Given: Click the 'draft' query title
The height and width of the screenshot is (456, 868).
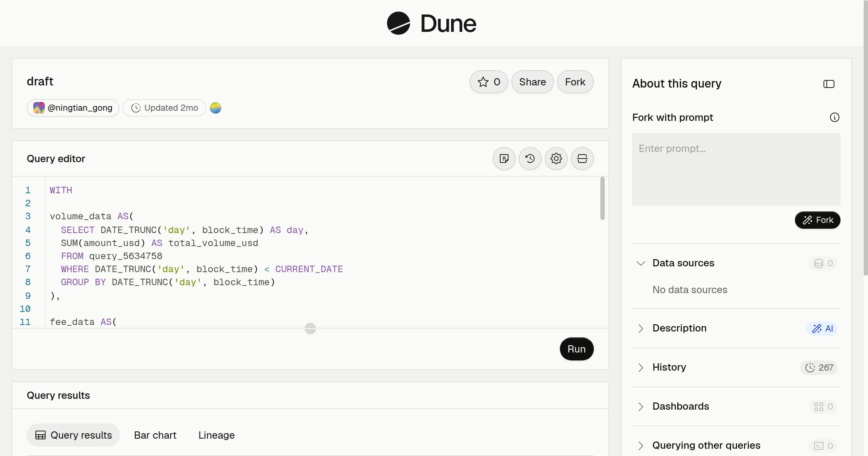Looking at the screenshot, I should 40,81.
